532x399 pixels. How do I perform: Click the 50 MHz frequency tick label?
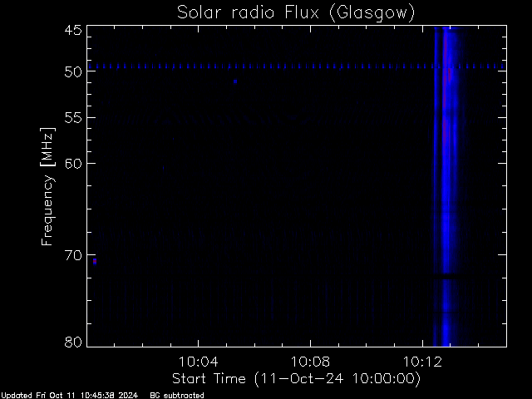73,72
